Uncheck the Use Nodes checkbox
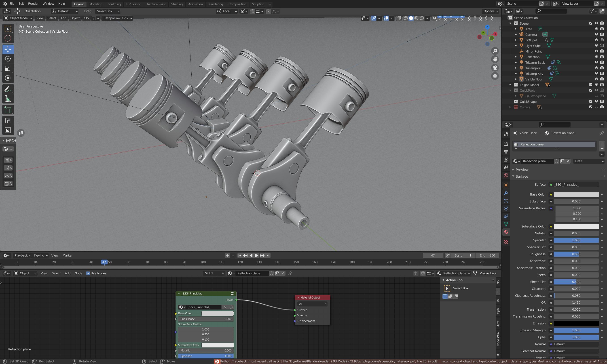Image resolution: width=607 pixels, height=364 pixels. (x=88, y=273)
